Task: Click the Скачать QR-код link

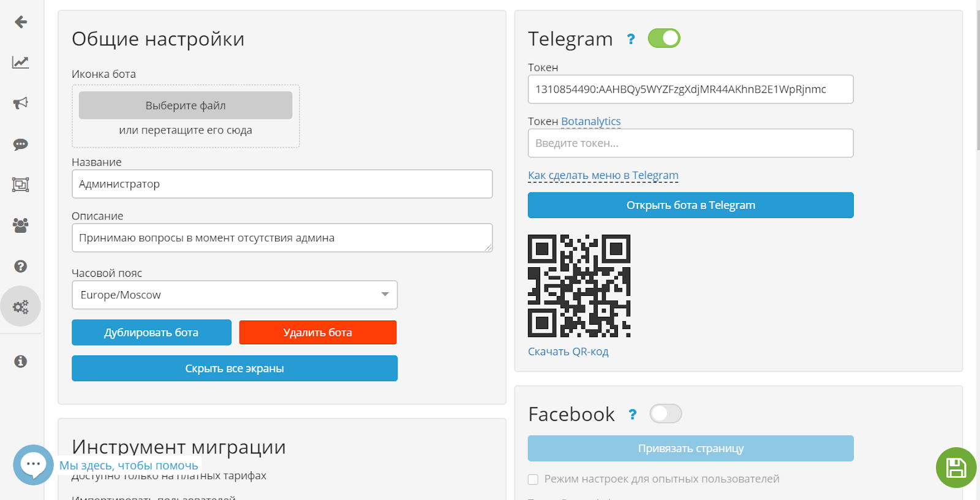Action: (568, 352)
